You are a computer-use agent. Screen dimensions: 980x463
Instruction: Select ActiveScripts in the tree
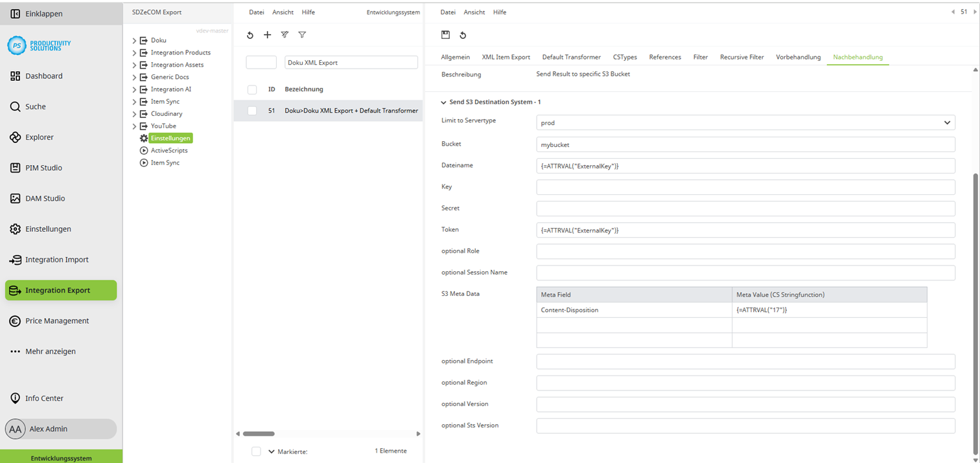pyautogui.click(x=169, y=150)
